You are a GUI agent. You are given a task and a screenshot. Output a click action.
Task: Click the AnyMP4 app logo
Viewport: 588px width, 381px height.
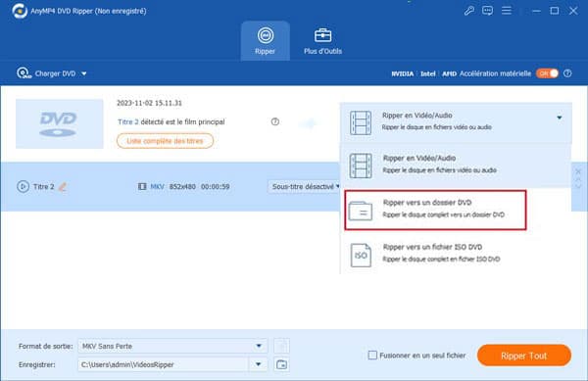pyautogui.click(x=20, y=11)
